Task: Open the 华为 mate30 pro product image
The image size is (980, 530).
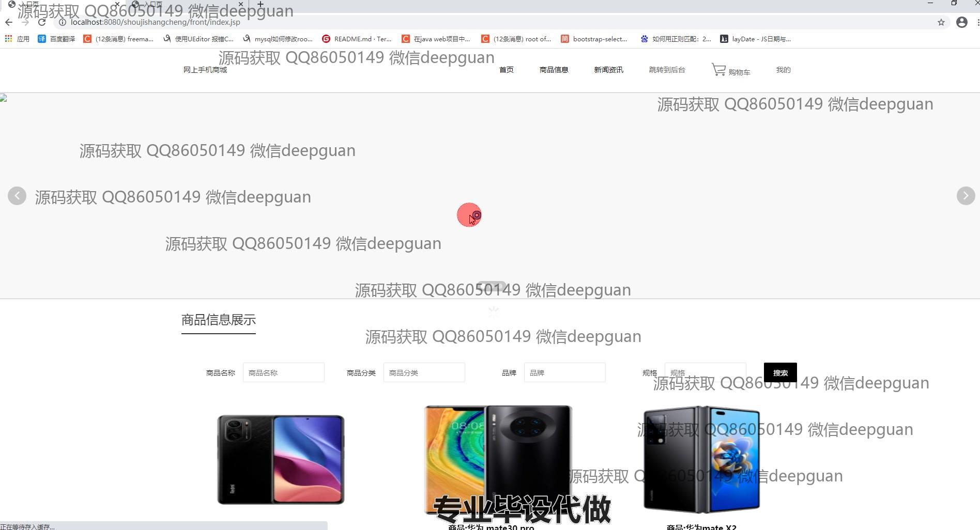Action: point(498,457)
